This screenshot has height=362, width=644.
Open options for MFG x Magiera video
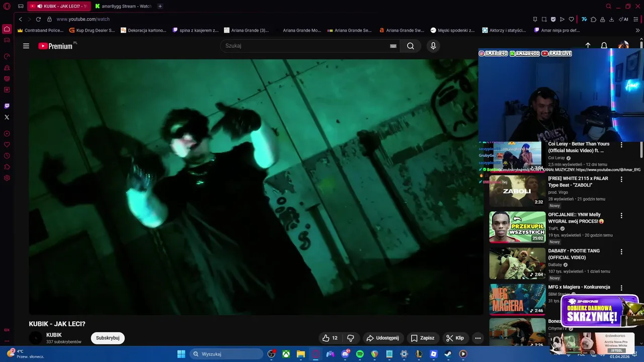click(x=621, y=288)
